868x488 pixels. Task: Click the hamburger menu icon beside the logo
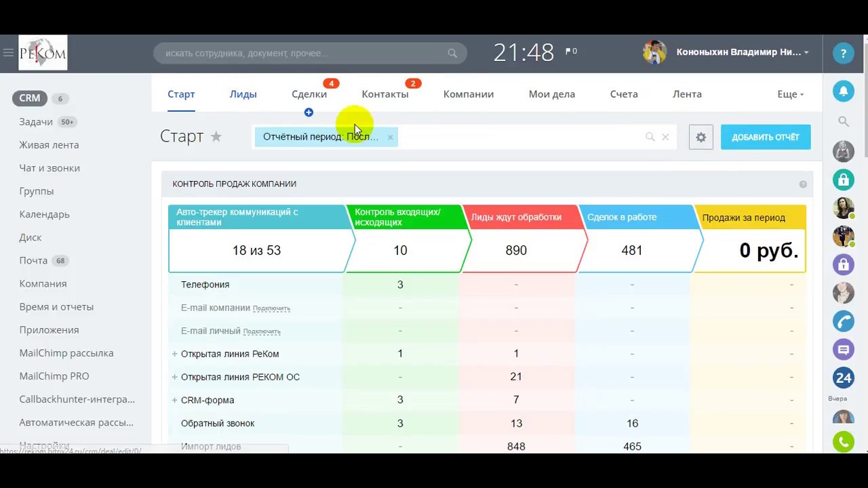pos(8,53)
